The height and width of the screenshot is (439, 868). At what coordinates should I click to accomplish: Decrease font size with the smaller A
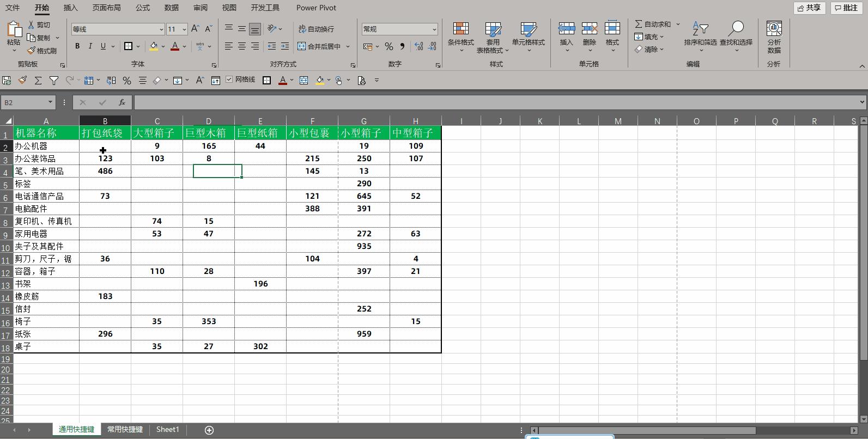[x=208, y=29]
